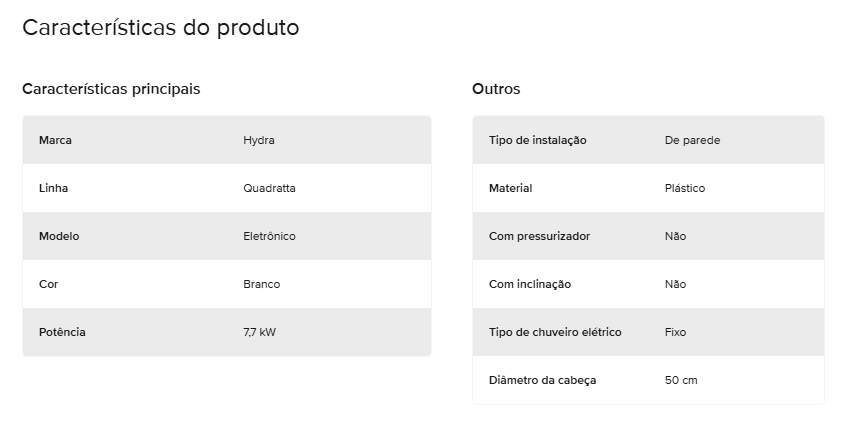
Task: Click the Marca row label
Action: pos(55,140)
